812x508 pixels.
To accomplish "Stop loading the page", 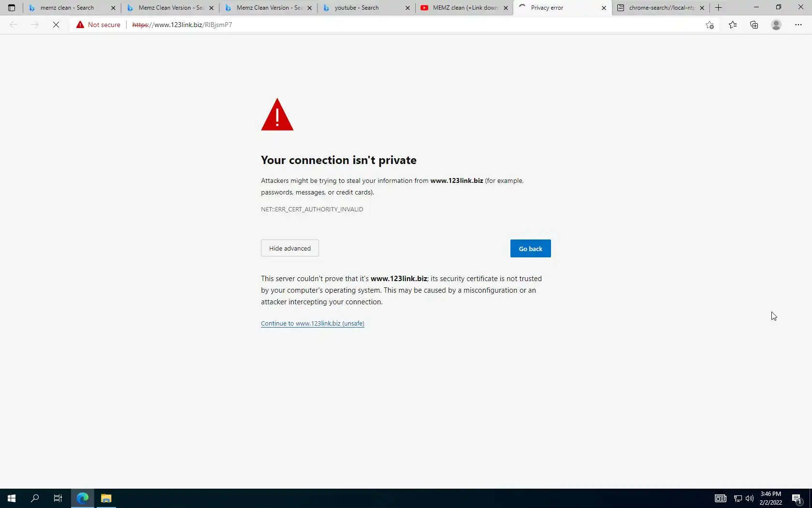I will 56,25.
